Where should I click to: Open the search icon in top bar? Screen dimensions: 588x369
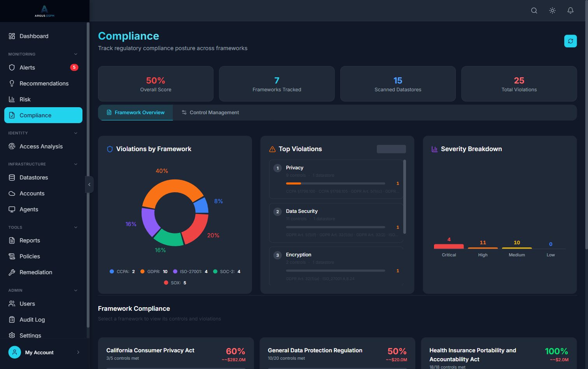click(534, 10)
